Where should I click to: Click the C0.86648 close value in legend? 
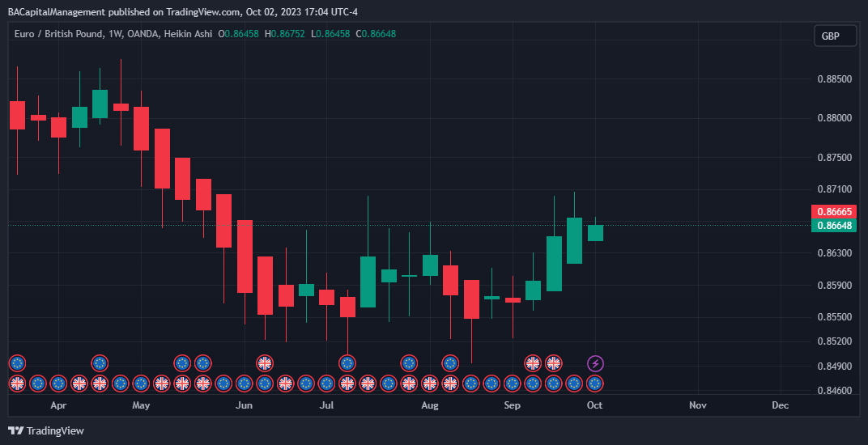point(376,34)
